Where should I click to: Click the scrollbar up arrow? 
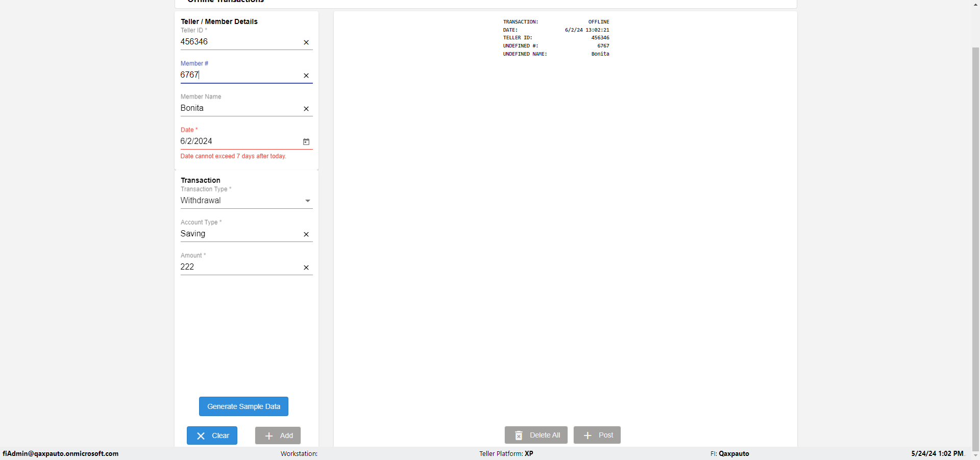pos(975,4)
